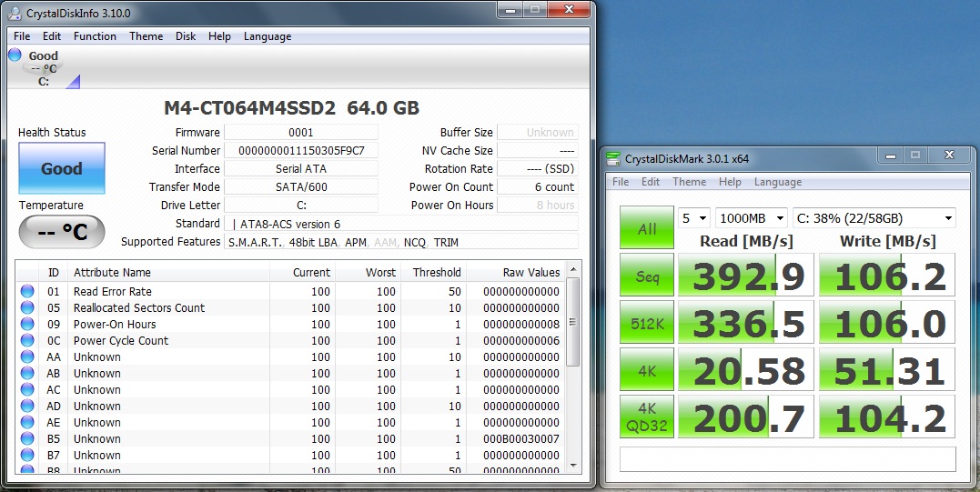The image size is (980, 492).
Task: Click status orb for attribute AA row
Action: pyautogui.click(x=27, y=357)
